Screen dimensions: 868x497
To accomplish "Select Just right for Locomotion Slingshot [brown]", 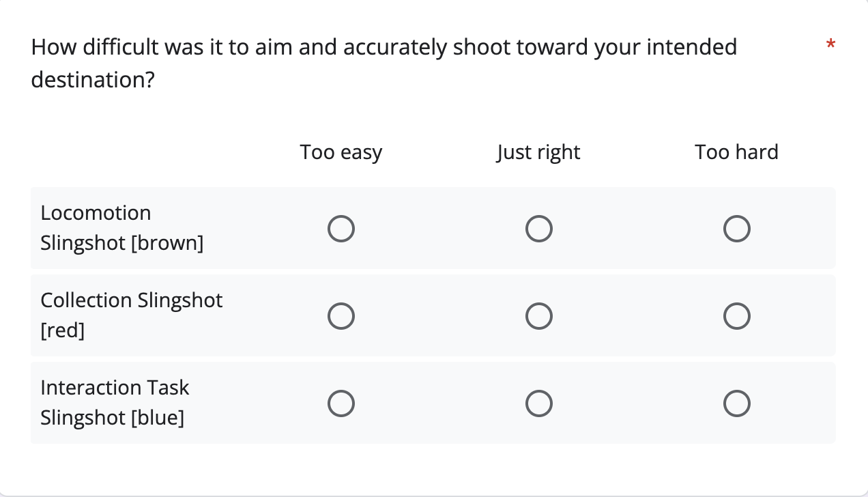I will point(539,228).
